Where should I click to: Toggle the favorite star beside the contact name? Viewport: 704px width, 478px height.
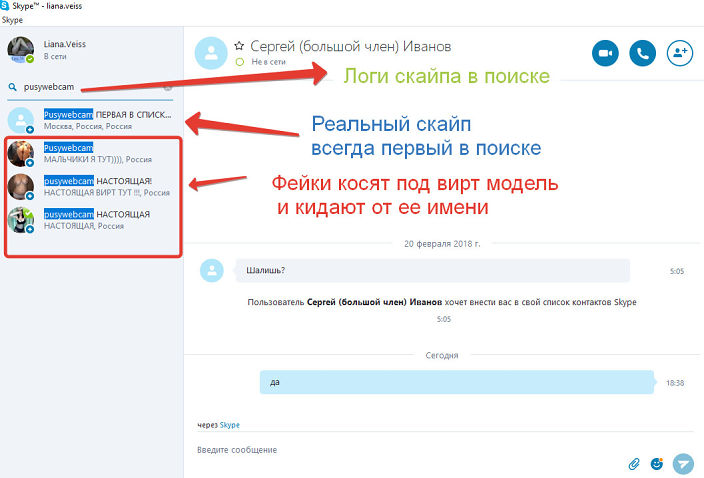239,46
